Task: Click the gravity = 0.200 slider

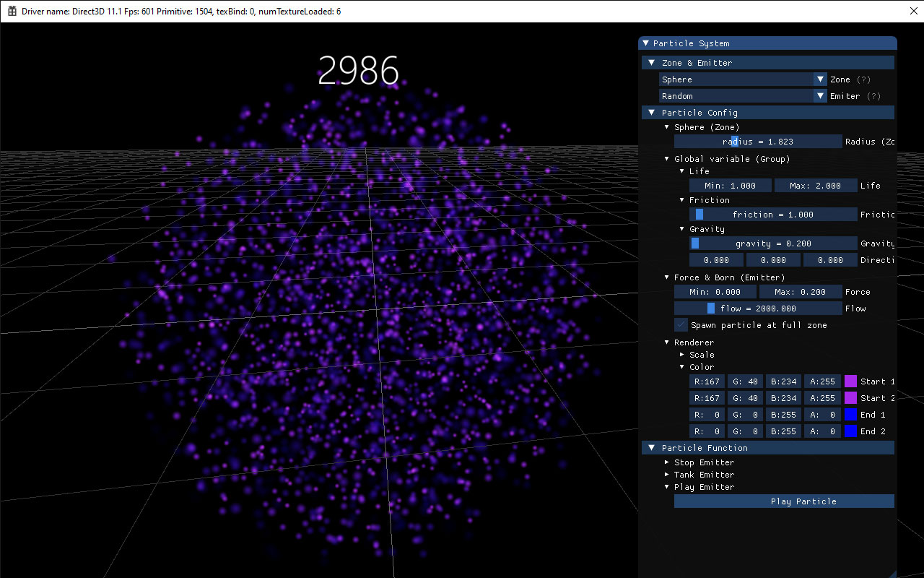Action: pos(773,243)
